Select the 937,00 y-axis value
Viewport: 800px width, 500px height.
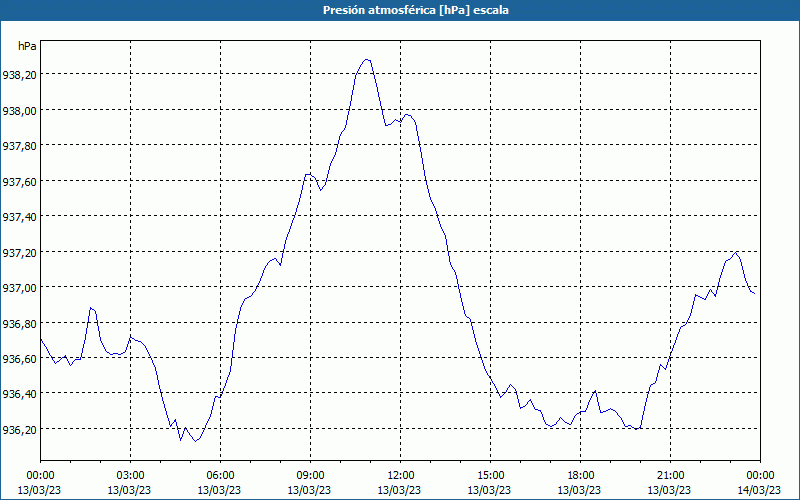(19, 288)
